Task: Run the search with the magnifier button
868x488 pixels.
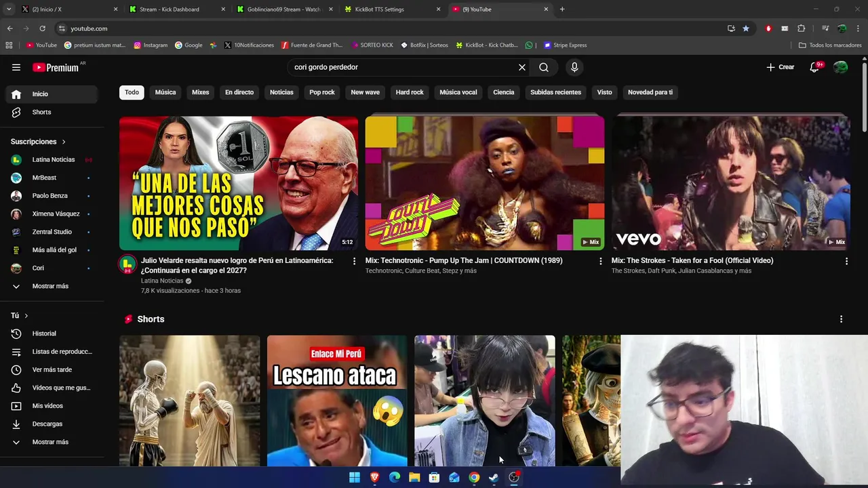Action: (544, 67)
